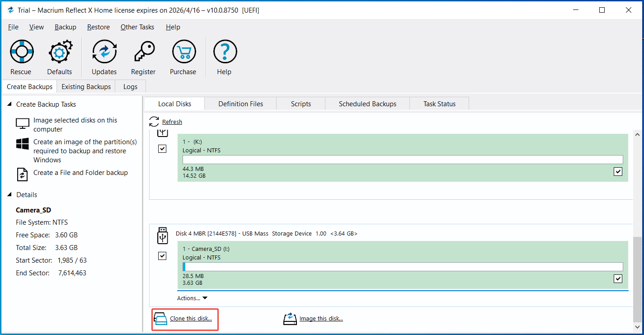Click the Start Sector 1,985 / 63 value
Viewport: 644px width, 335px height.
coord(72,260)
